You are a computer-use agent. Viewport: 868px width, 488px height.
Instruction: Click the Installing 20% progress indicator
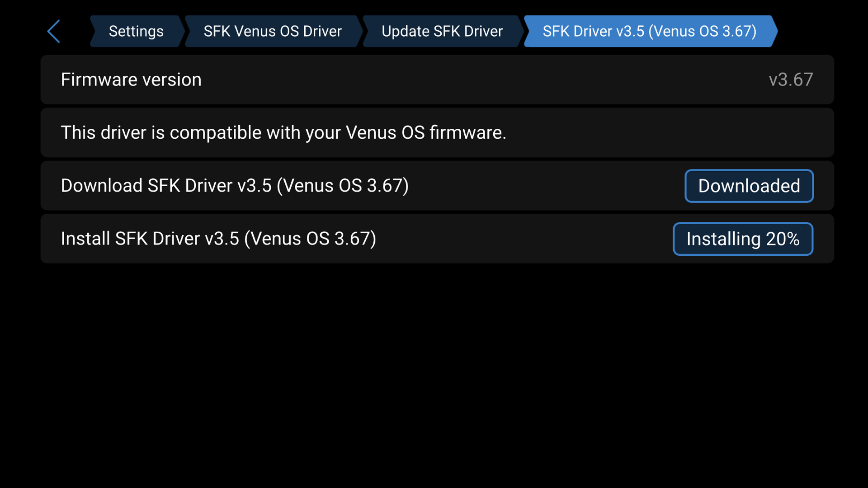coord(743,239)
